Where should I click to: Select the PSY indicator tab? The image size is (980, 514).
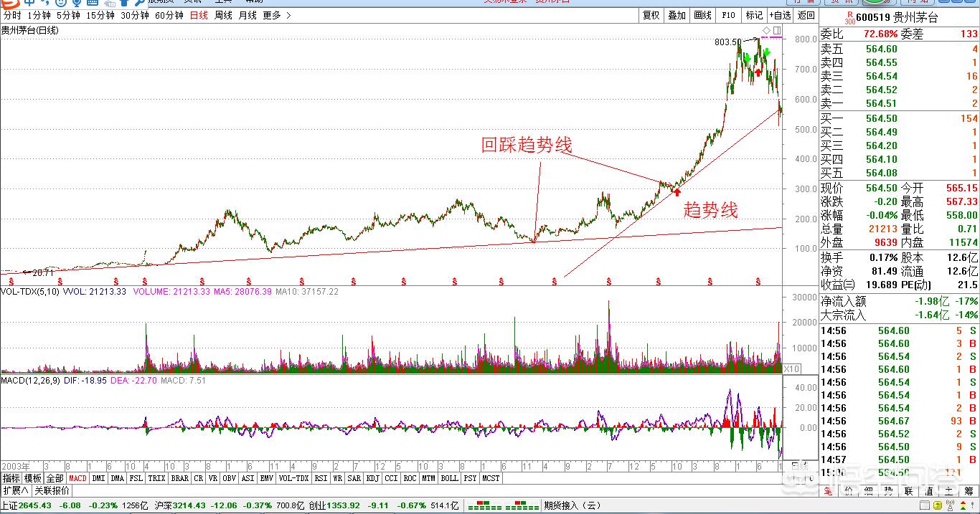click(x=471, y=478)
